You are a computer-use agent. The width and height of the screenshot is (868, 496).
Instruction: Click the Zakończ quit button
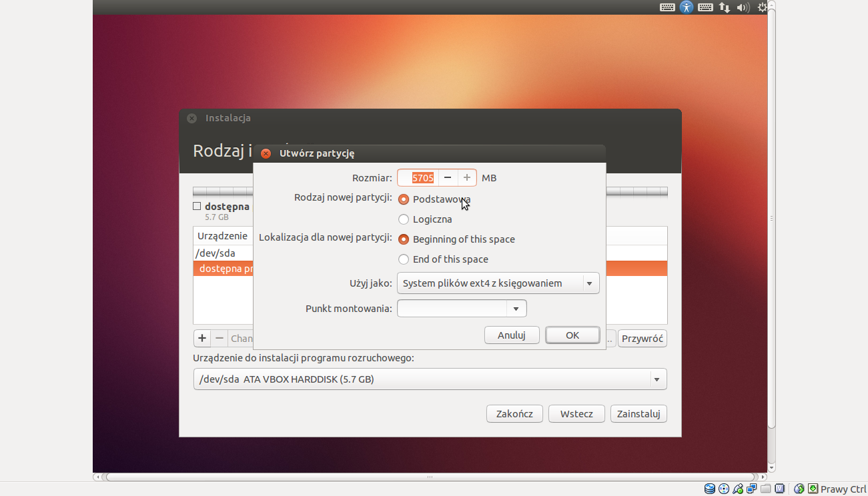(514, 414)
